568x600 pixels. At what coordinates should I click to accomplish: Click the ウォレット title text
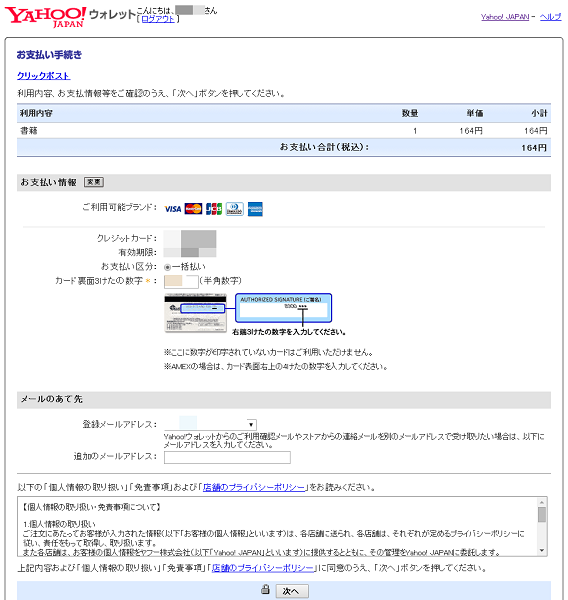click(x=113, y=15)
